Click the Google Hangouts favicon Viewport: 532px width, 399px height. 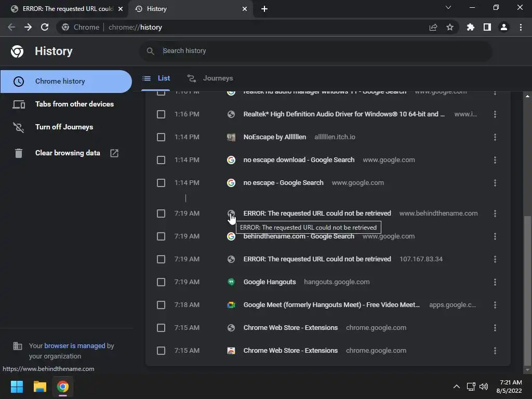pyautogui.click(x=231, y=282)
